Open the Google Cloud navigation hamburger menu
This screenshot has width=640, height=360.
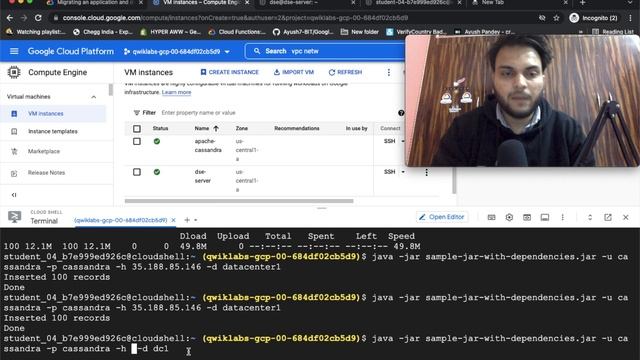[14, 51]
